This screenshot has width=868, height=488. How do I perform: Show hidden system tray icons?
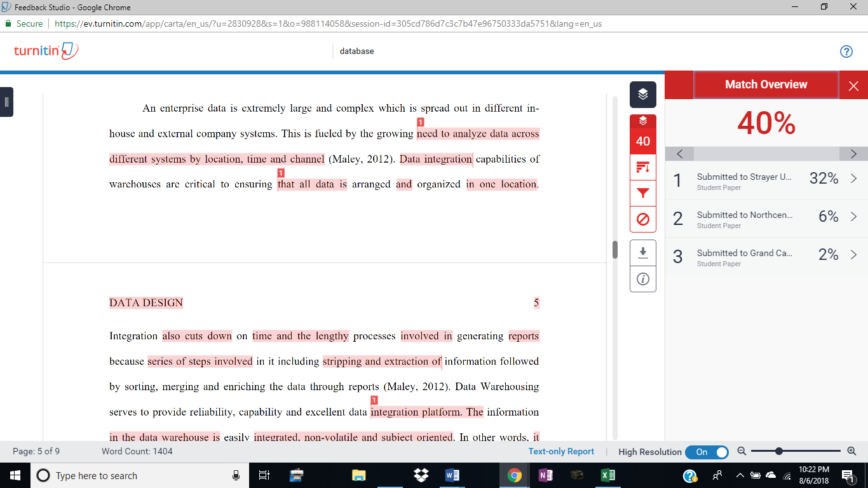[740, 475]
